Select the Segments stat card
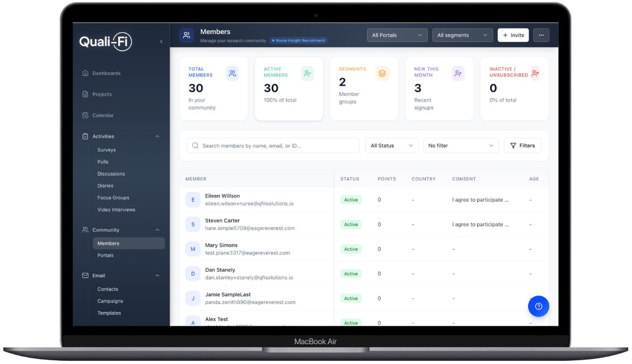Image resolution: width=632 pixels, height=364 pixels. click(364, 89)
